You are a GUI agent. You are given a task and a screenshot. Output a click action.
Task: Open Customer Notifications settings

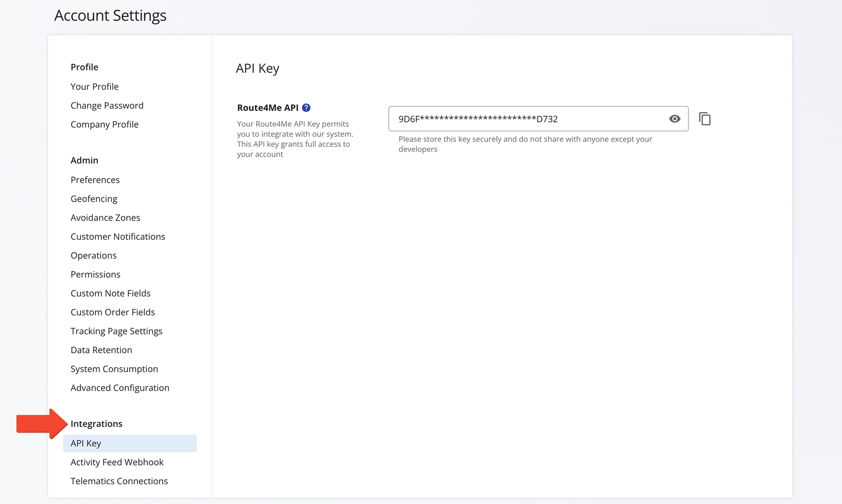[118, 237]
